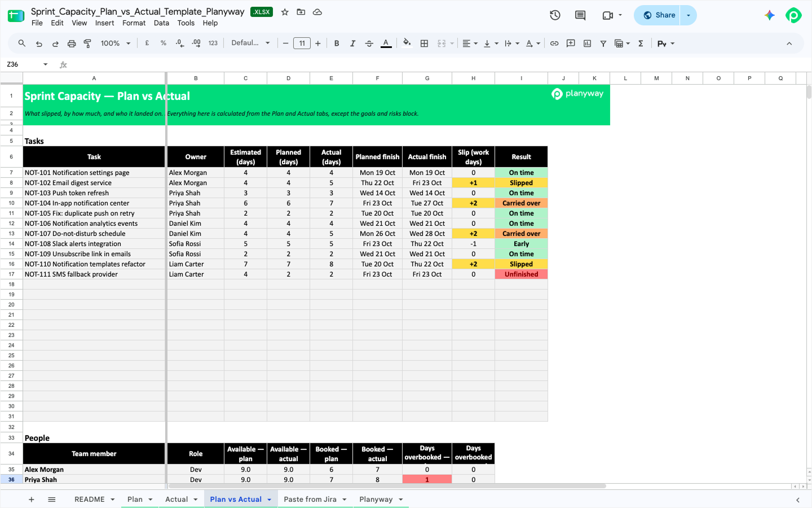
Task: Open the borders tool
Action: point(425,43)
